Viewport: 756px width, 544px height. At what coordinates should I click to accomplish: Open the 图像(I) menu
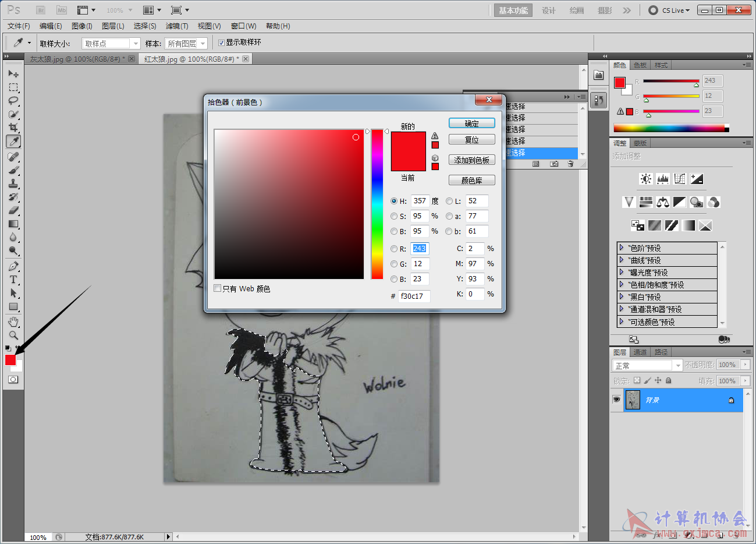click(82, 26)
